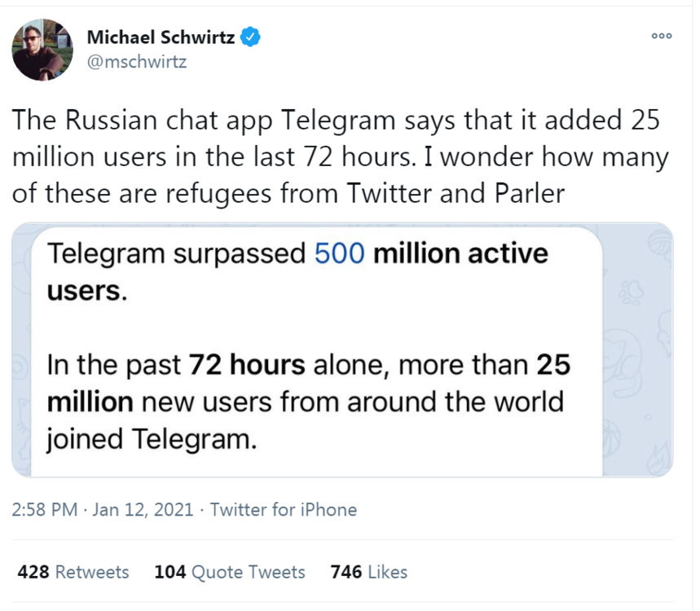This screenshot has height=611, width=700.
Task: View the 428 Retweets list
Action: (73, 572)
